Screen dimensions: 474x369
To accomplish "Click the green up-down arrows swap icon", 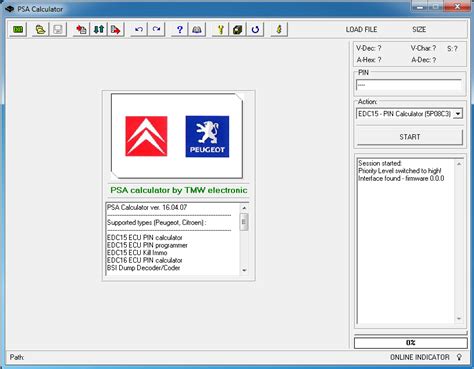I will coord(98,30).
